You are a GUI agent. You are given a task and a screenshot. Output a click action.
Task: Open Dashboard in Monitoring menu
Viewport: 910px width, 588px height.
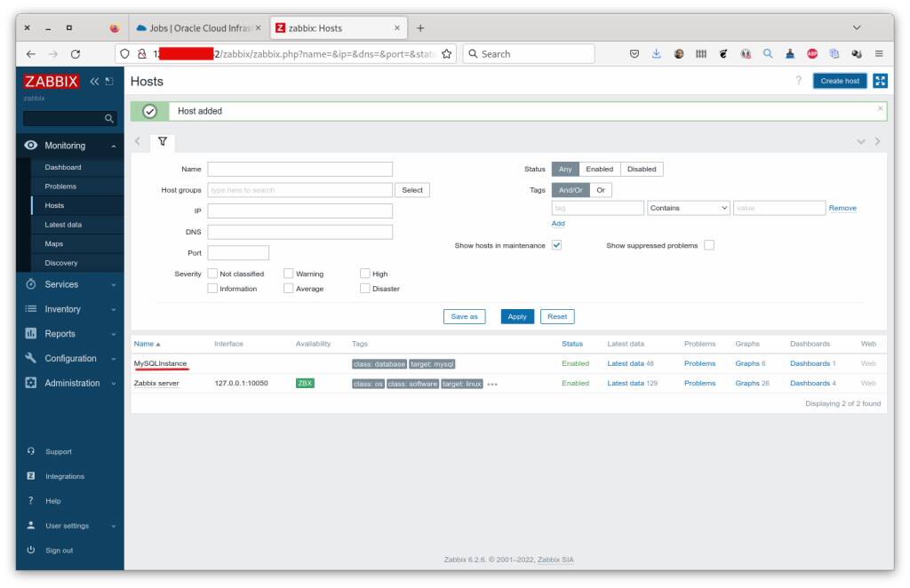pyautogui.click(x=63, y=167)
